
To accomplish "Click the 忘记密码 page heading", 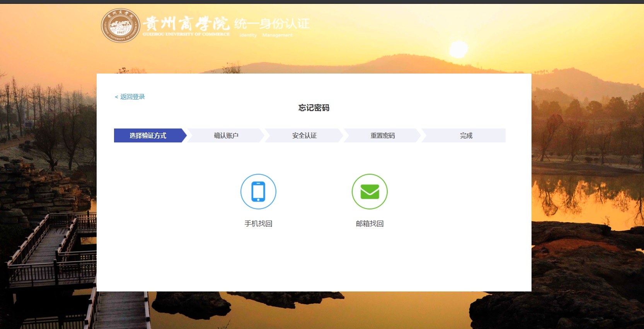I will coord(313,108).
